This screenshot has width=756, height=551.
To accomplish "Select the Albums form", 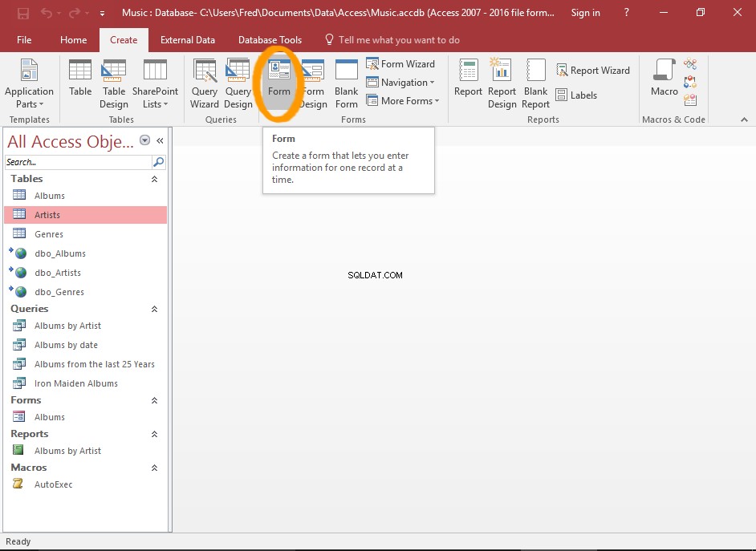I will click(85, 417).
